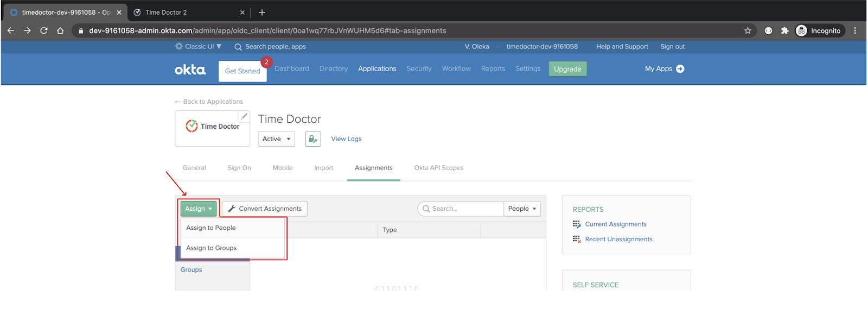Open the Security menu

419,68
